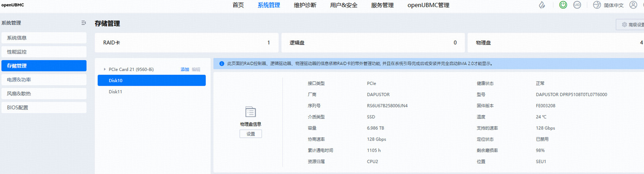
Task: Click the 存储管理 page heading
Action: click(107, 23)
